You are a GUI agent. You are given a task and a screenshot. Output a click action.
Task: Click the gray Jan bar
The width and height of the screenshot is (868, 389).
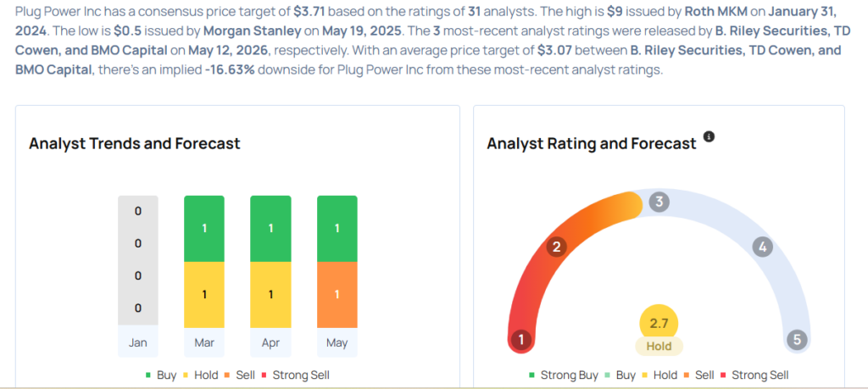tap(138, 260)
